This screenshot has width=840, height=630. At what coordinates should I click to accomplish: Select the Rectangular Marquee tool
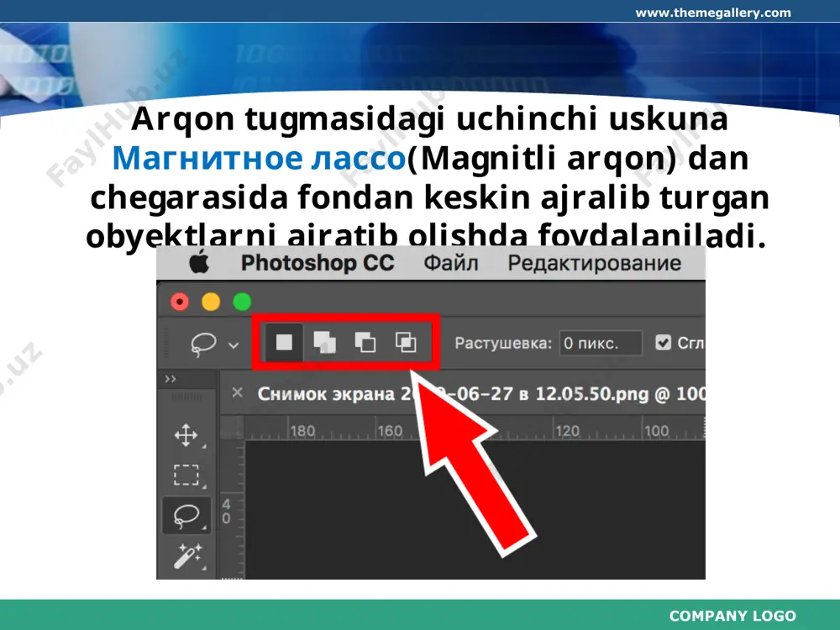(186, 475)
